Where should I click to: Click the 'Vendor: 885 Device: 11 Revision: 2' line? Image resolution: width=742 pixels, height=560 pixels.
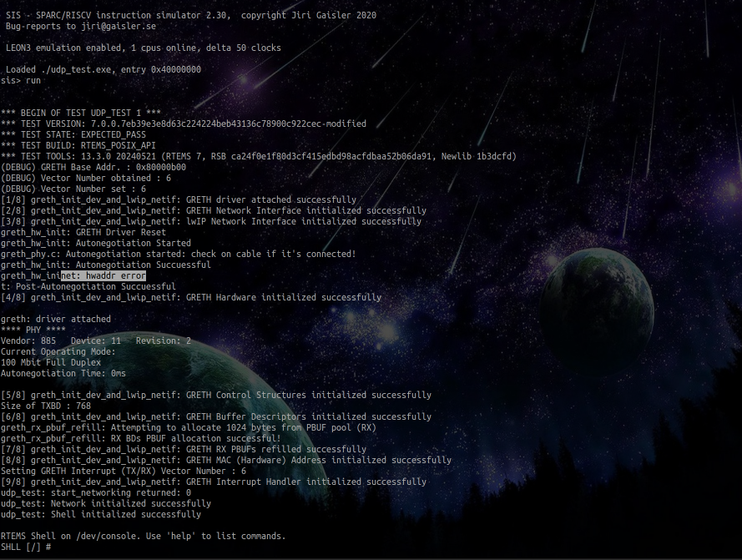(x=96, y=342)
